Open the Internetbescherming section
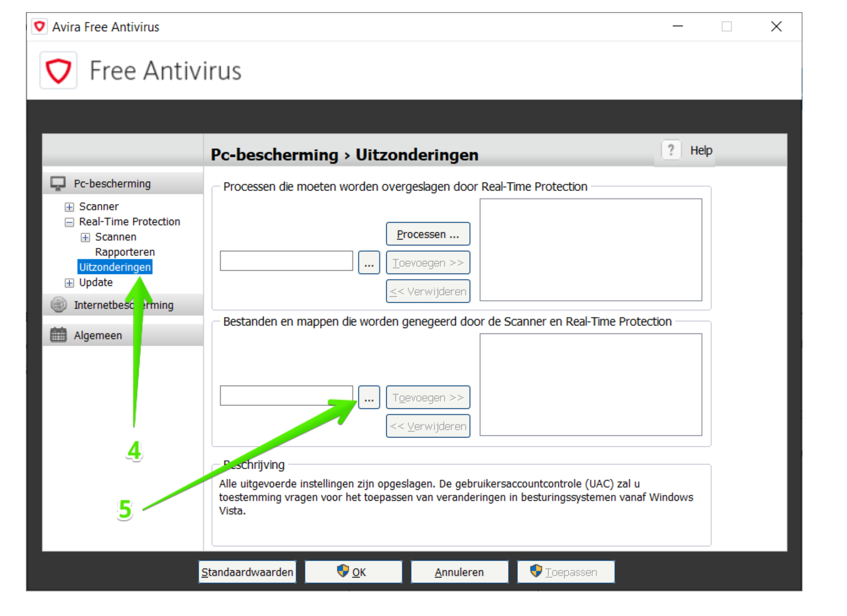847x616 pixels. (x=123, y=305)
